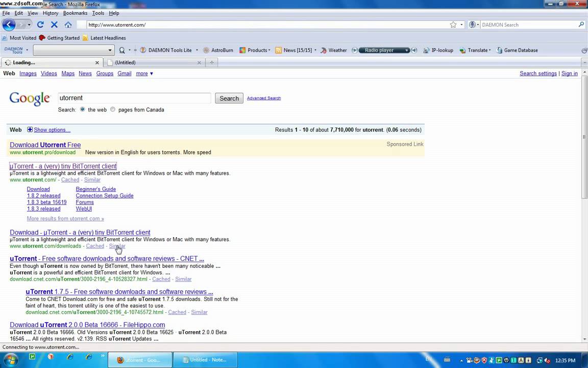Open Advanced Search link
The height and width of the screenshot is (368, 588).
[263, 98]
